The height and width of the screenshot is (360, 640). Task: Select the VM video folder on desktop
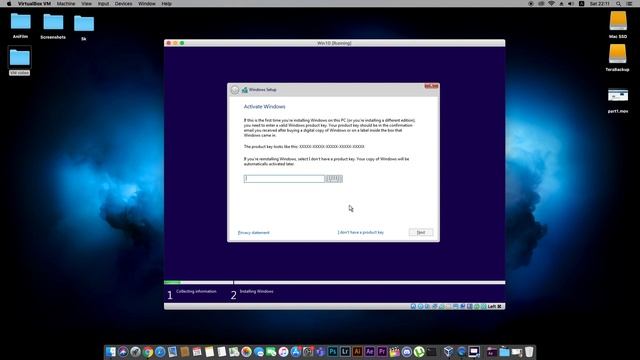[x=20, y=61]
